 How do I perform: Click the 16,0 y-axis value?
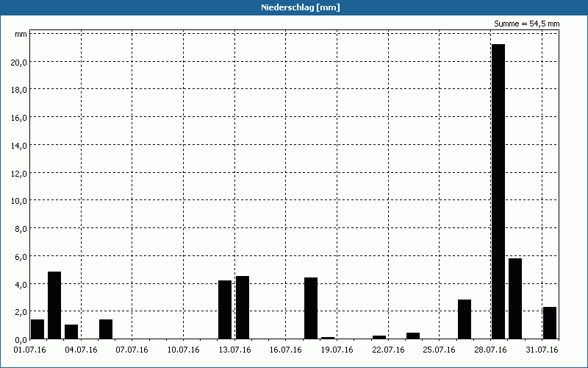[19, 118]
